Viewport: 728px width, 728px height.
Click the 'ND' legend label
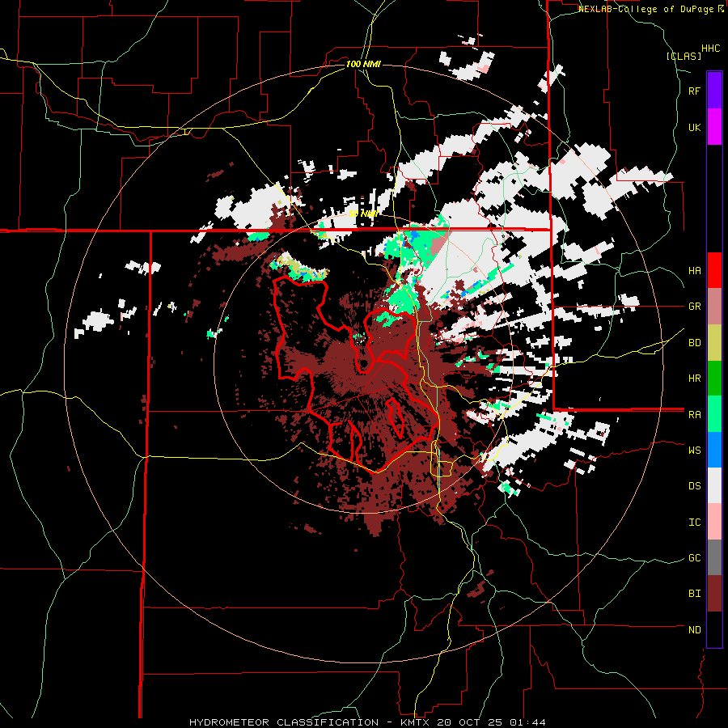click(694, 630)
